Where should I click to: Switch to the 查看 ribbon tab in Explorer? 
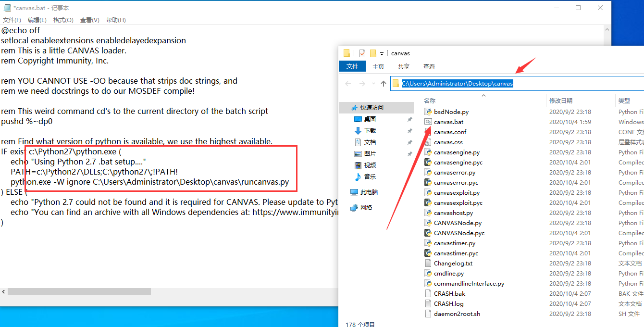tap(429, 66)
